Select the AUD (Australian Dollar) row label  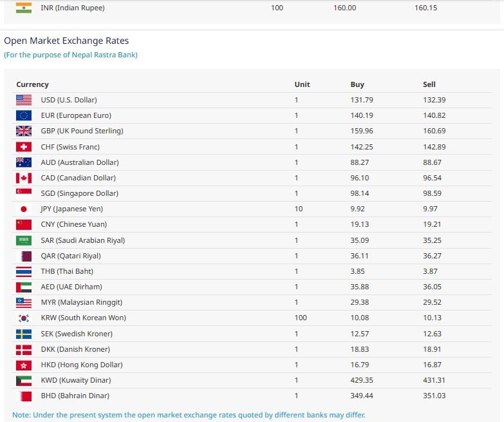click(80, 162)
